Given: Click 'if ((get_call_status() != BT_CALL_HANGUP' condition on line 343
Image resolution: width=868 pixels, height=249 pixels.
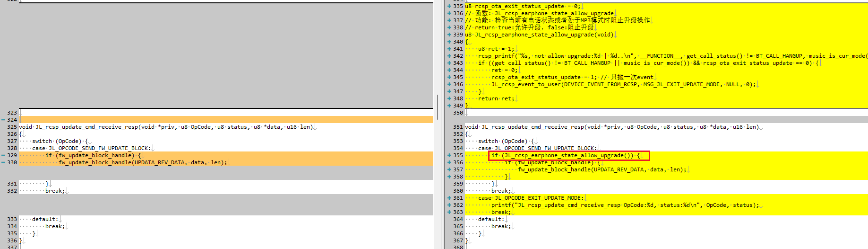Looking at the screenshot, I should click(x=649, y=63).
